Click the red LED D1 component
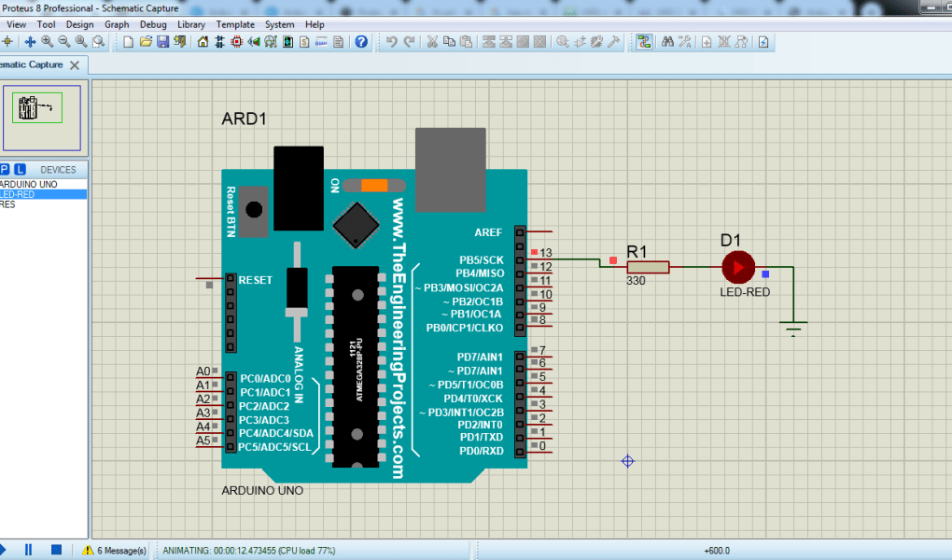952x560 pixels. [738, 267]
